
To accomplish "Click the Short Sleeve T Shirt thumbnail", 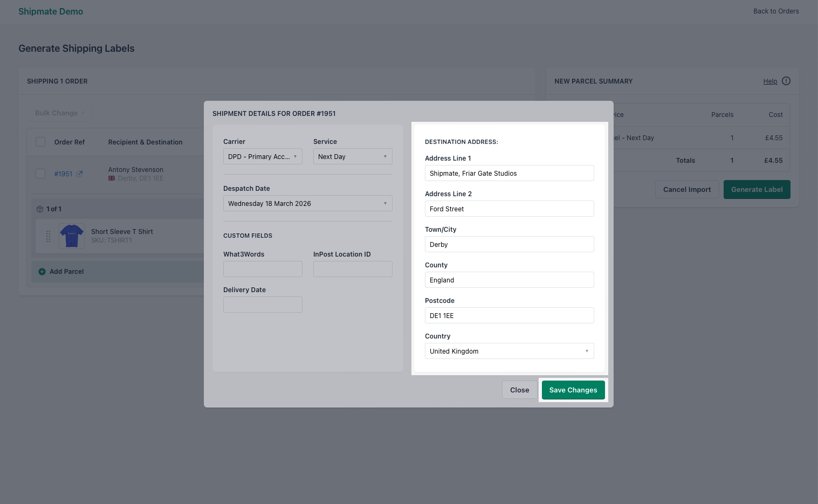I will 72,236.
